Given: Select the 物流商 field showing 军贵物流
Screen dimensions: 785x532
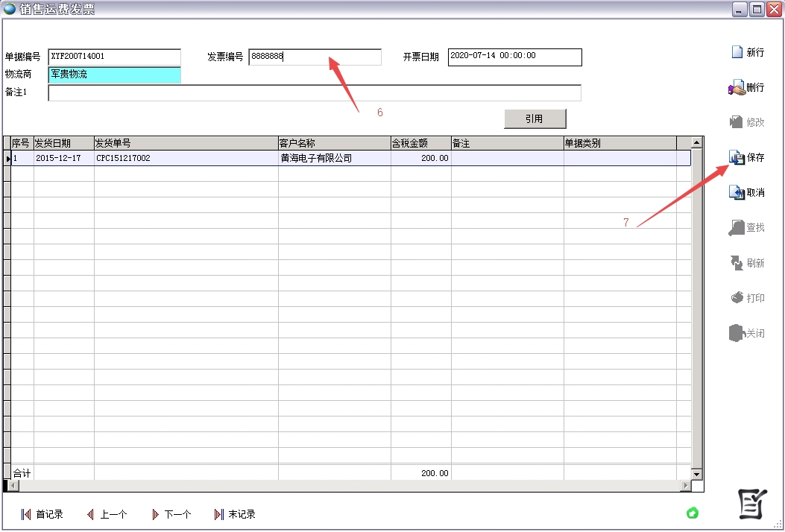Looking at the screenshot, I should (x=114, y=75).
